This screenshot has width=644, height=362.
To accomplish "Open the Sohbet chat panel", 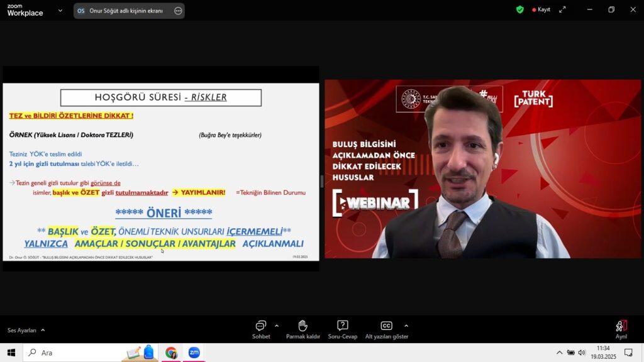I will click(261, 330).
